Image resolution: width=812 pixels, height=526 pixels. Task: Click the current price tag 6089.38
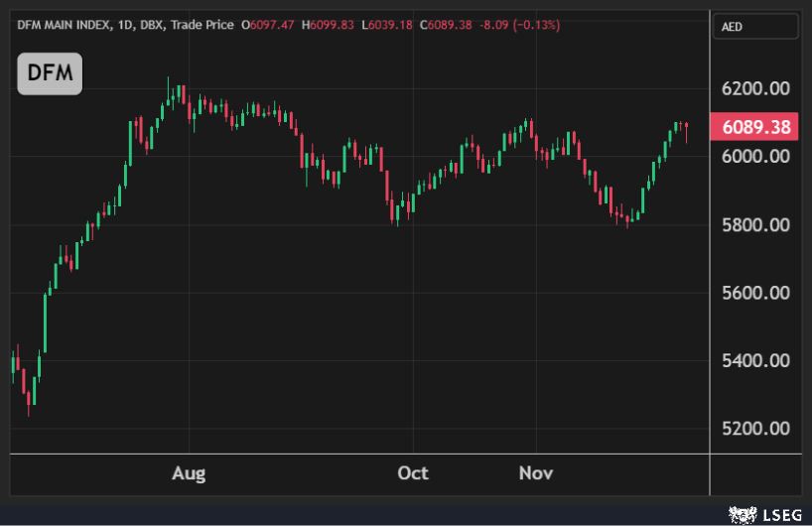(x=756, y=127)
